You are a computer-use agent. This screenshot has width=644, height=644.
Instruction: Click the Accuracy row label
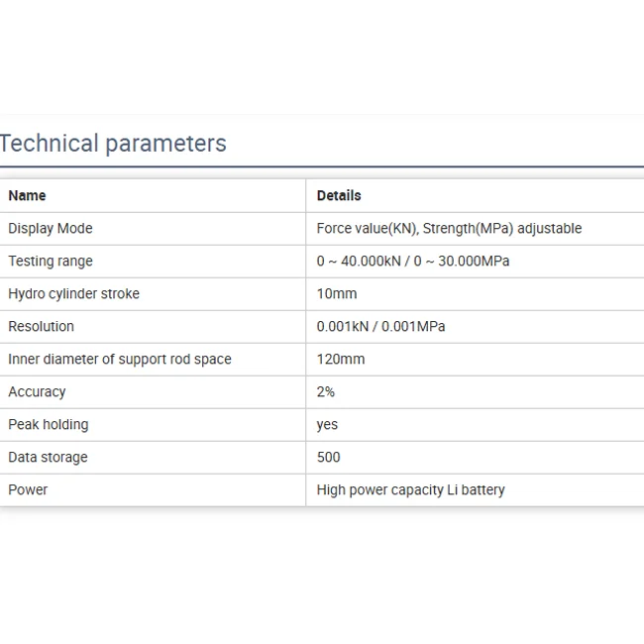coord(37,391)
